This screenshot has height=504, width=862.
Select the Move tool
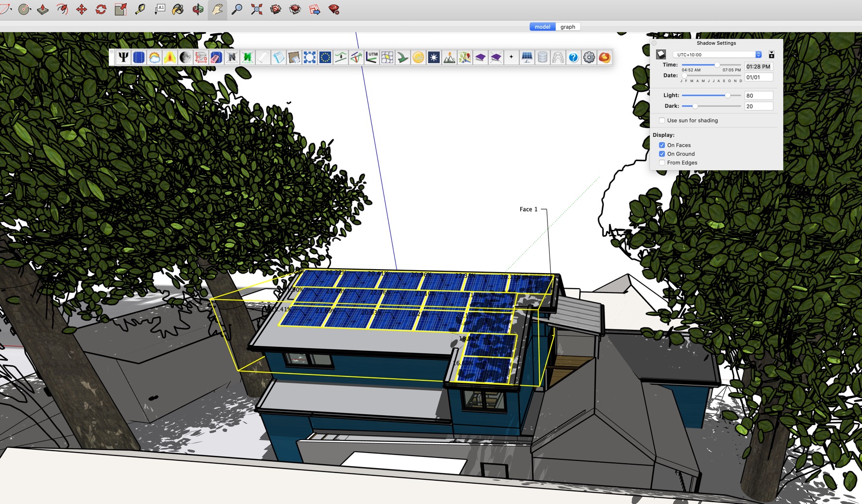(82, 9)
